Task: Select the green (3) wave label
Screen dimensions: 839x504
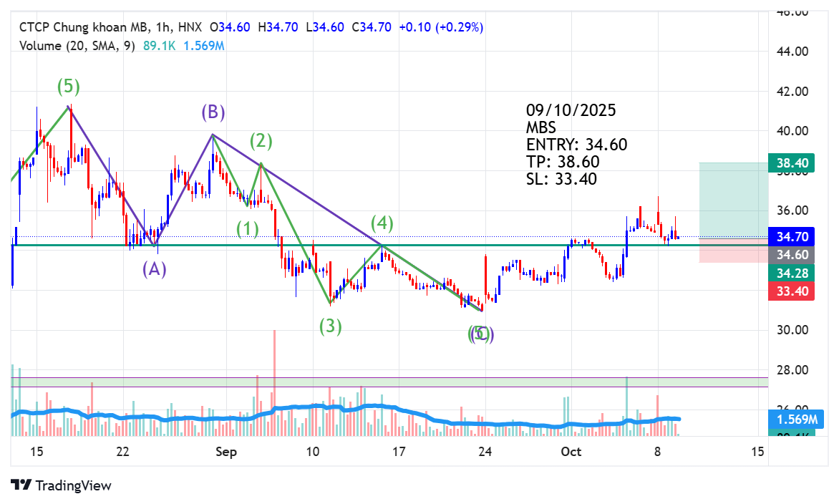Action: [x=330, y=325]
